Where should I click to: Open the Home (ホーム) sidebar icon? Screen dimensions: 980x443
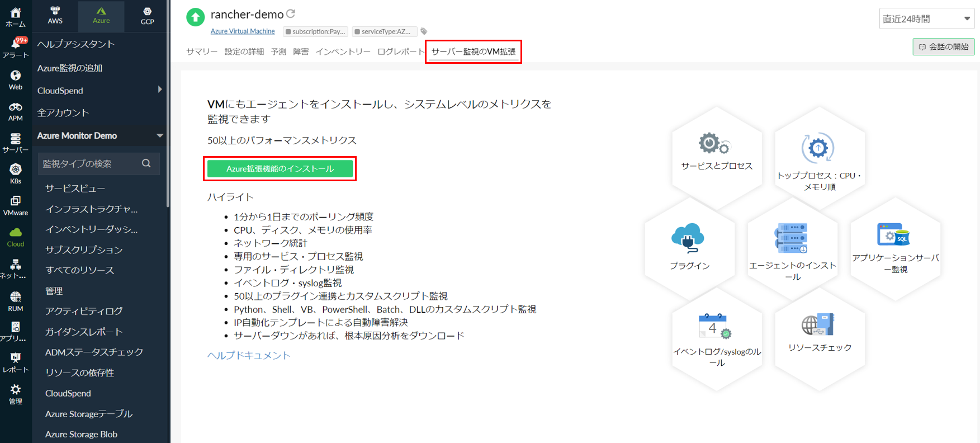point(16,17)
